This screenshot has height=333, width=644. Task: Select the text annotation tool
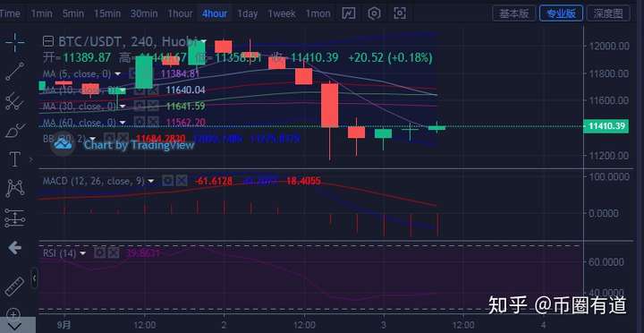[14, 159]
